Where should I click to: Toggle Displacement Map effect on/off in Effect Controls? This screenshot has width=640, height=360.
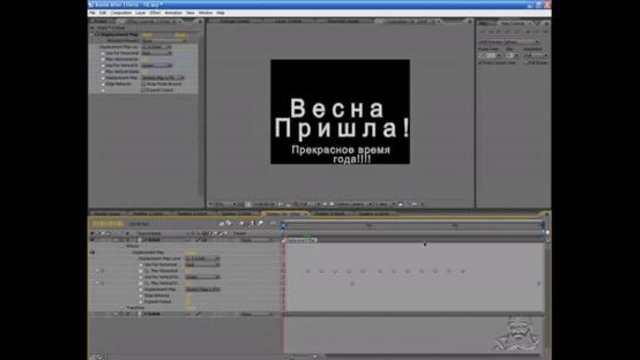point(97,35)
